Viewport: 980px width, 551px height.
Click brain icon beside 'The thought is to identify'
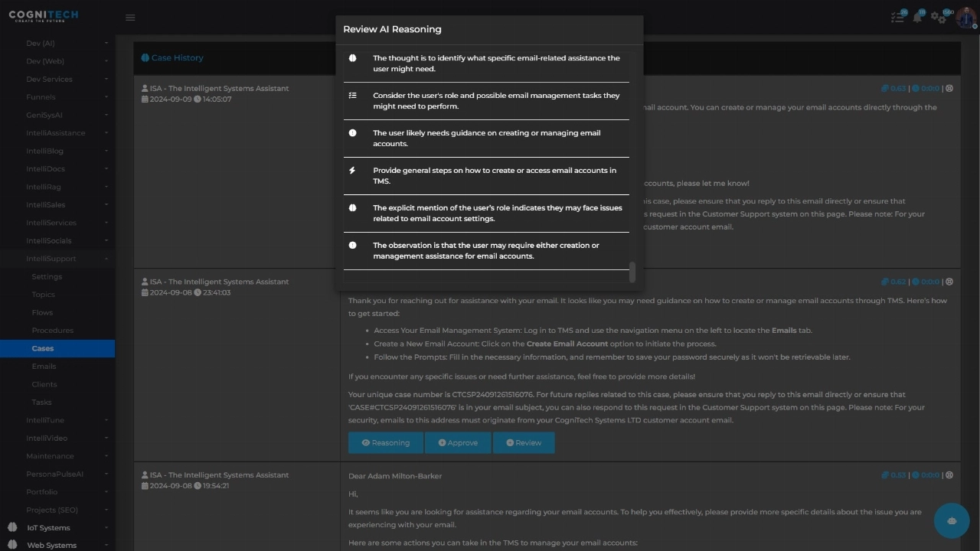352,58
